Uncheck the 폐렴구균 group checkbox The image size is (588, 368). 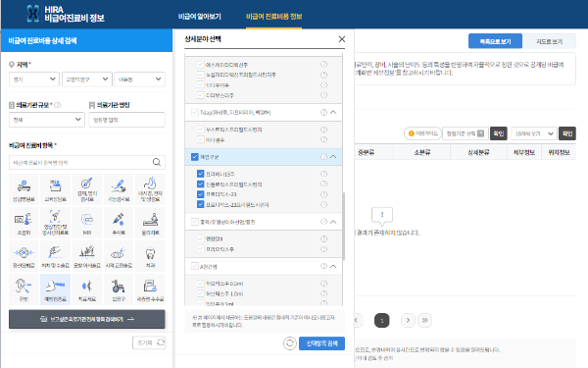(x=195, y=157)
